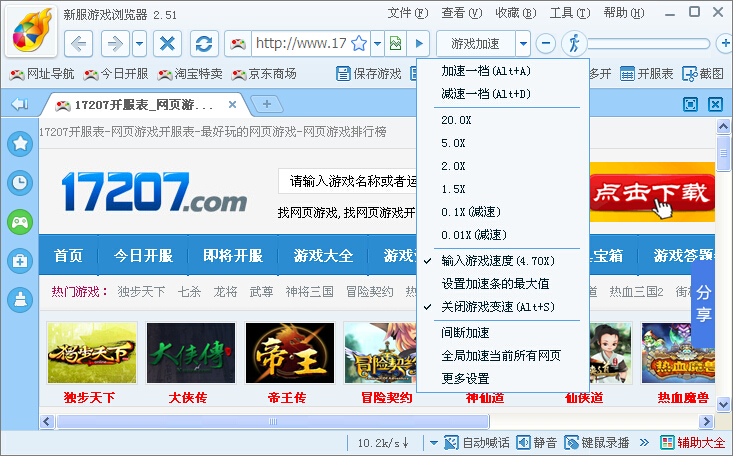733x456 pixels.
Task: Click the green gamepad sidebar icon
Action: coord(19,221)
